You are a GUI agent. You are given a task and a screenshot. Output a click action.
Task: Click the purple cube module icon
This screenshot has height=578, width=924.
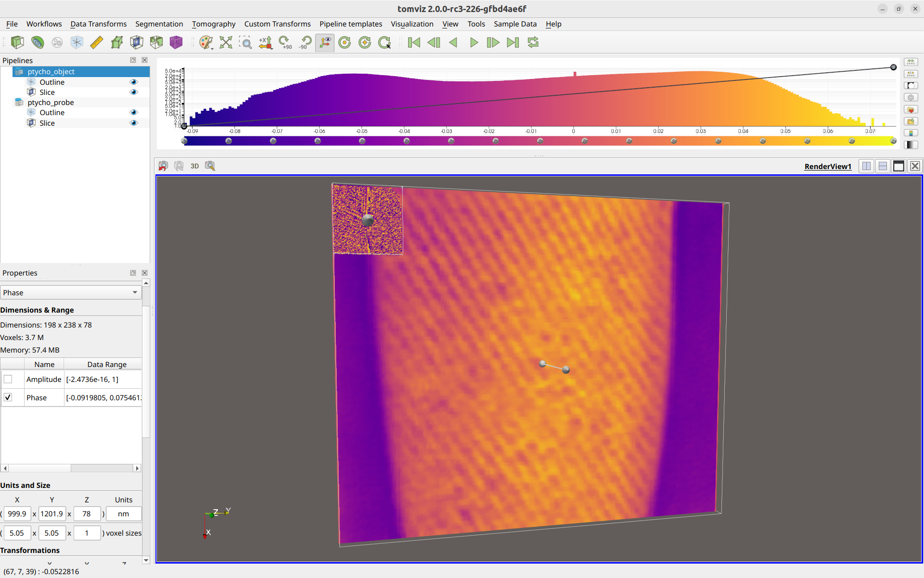[x=176, y=42]
